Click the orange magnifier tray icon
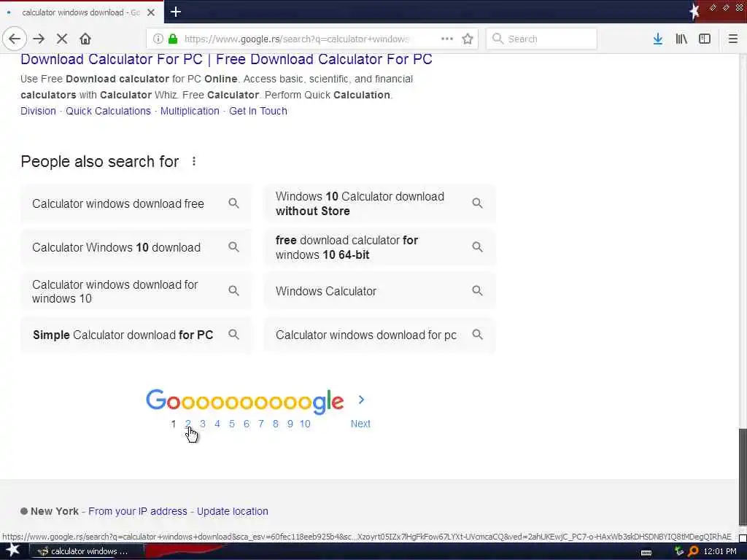The height and width of the screenshot is (560, 747). [693, 551]
